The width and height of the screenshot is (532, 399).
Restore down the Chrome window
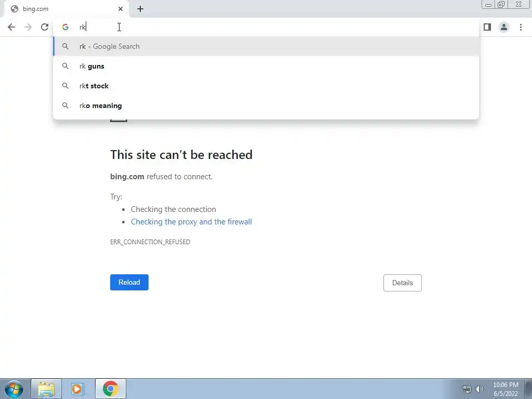[501, 5]
